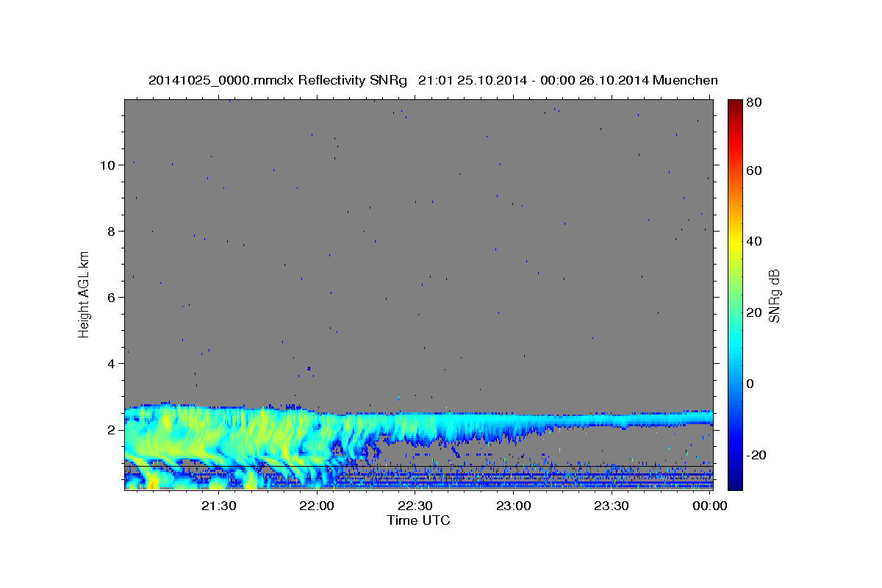Click the height tick label 2
Image resolution: width=882 pixels, height=588 pixels.
coord(112,430)
